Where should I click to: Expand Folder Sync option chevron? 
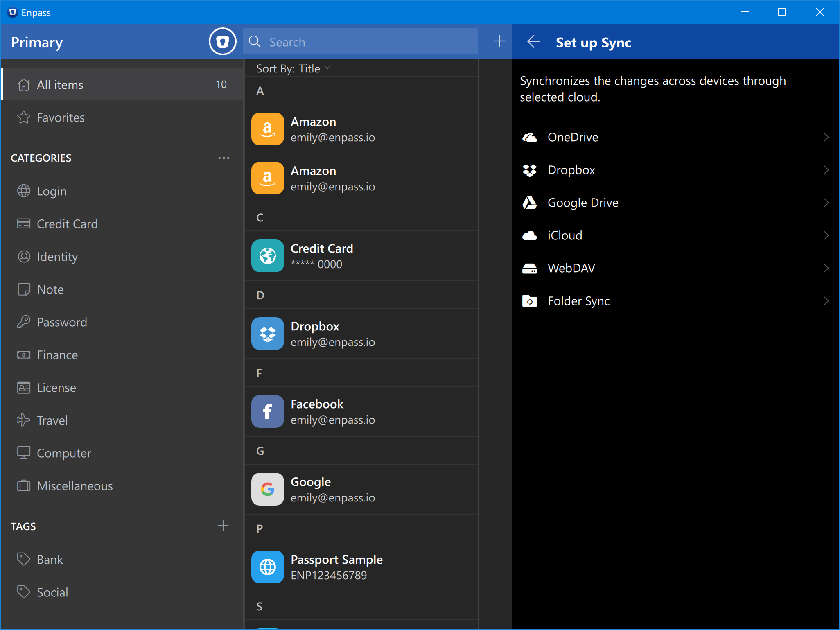(826, 301)
